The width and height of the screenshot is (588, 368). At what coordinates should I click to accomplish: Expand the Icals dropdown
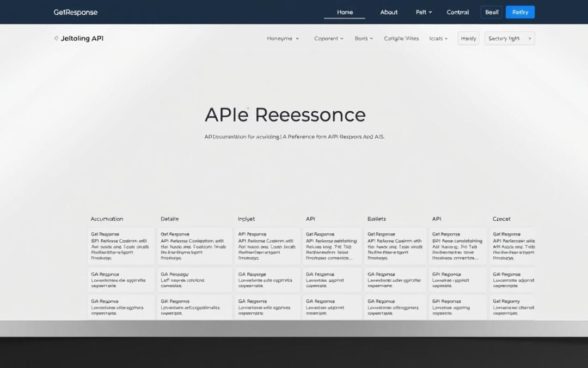pos(438,38)
